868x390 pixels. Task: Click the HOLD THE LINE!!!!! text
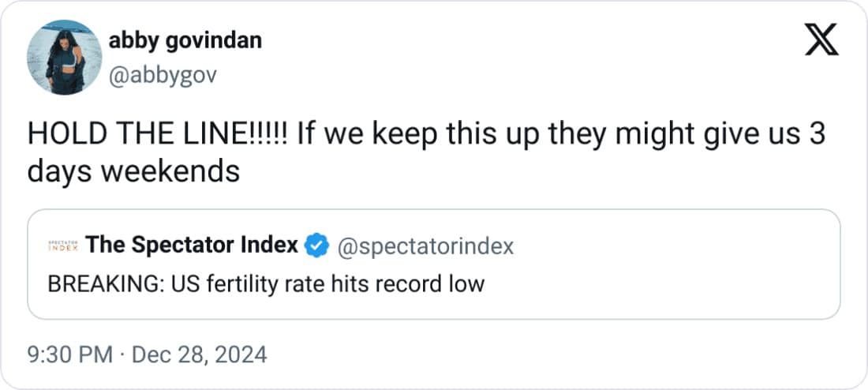[x=158, y=135]
